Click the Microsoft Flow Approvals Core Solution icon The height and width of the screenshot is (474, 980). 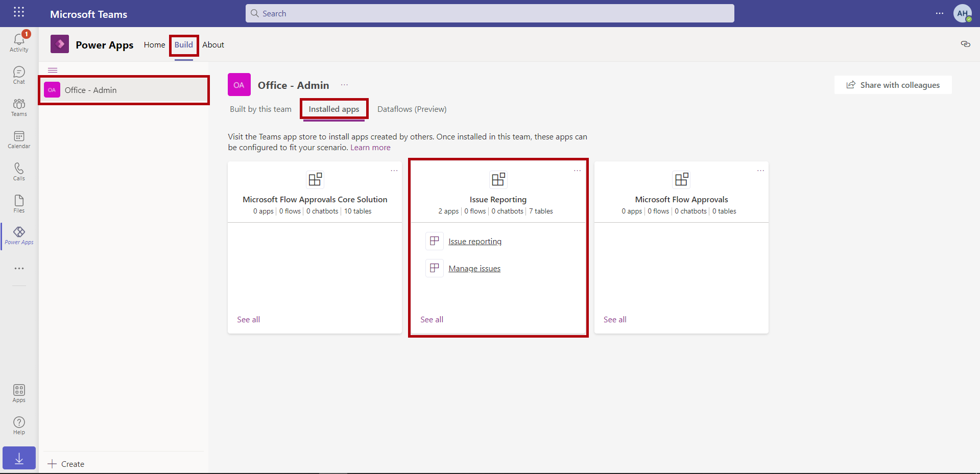[315, 179]
